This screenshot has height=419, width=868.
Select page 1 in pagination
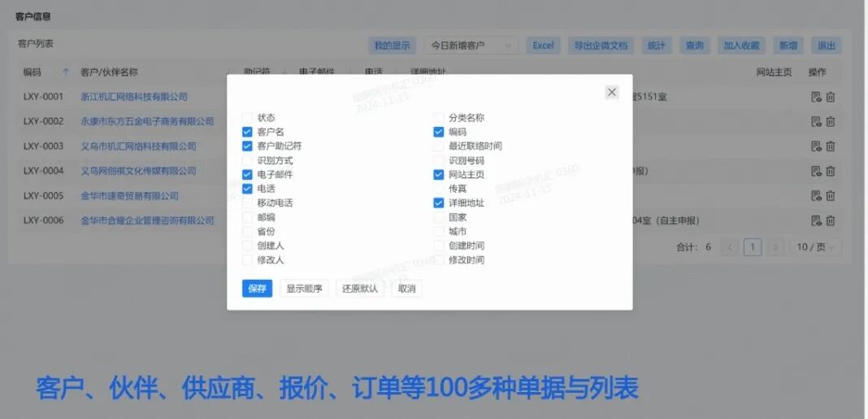[753, 247]
